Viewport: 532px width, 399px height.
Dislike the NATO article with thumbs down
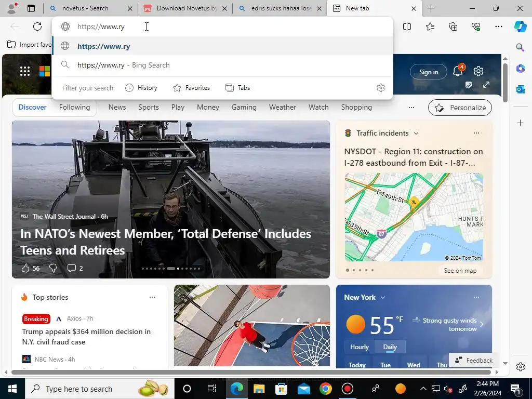coord(53,269)
